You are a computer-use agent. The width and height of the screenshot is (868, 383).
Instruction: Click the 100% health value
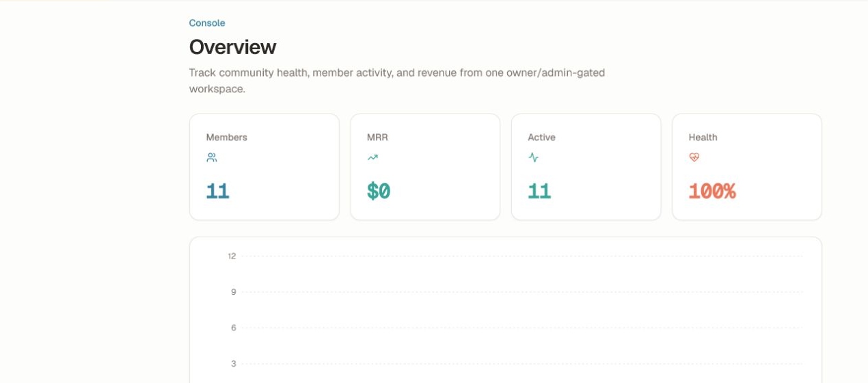(x=712, y=191)
